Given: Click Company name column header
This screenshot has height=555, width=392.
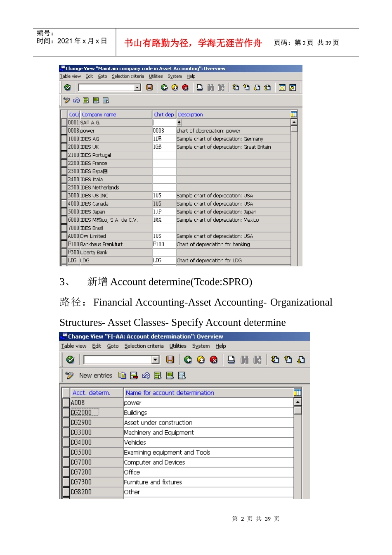Looking at the screenshot, I should pos(116,114).
